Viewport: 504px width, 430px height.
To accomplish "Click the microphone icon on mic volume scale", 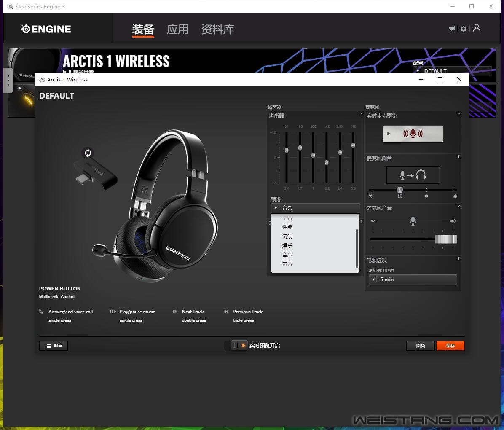I will (413, 221).
